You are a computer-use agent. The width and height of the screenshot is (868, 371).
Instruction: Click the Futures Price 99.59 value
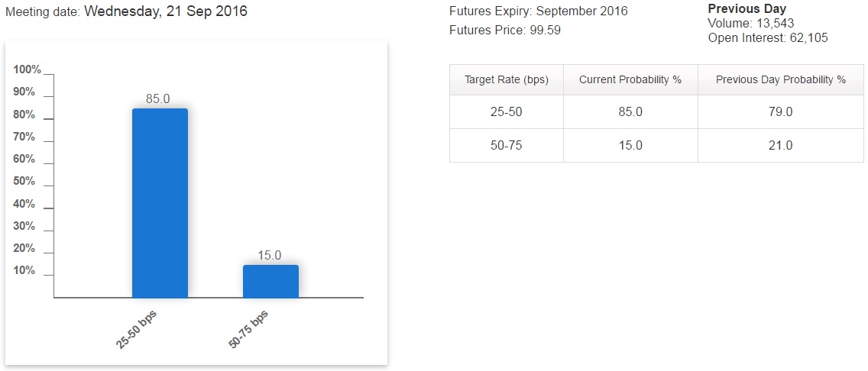pos(546,31)
